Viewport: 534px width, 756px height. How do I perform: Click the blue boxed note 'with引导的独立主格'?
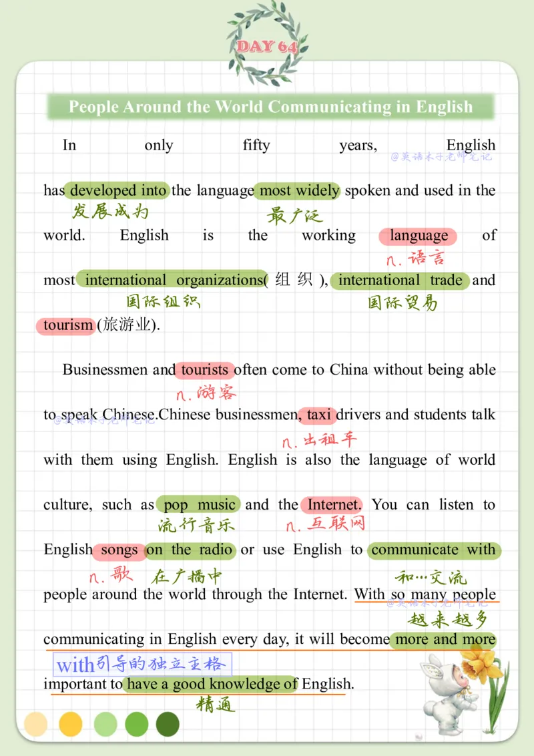click(143, 665)
